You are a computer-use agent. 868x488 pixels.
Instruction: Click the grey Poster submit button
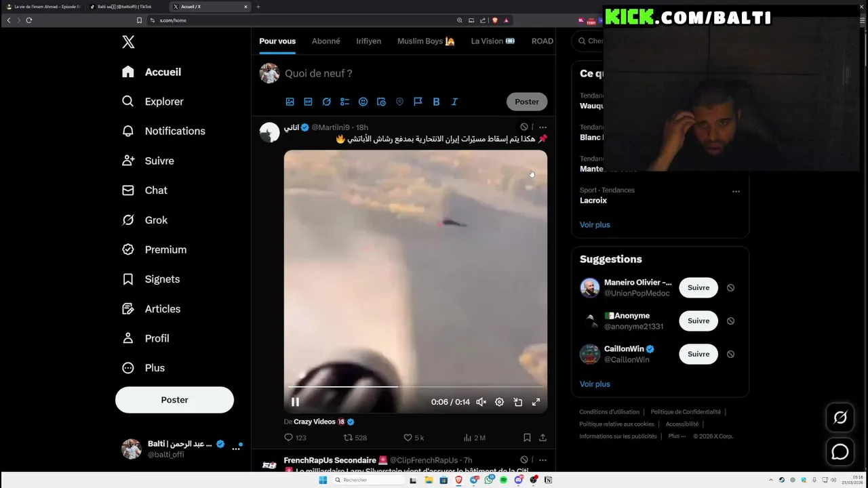(x=527, y=102)
